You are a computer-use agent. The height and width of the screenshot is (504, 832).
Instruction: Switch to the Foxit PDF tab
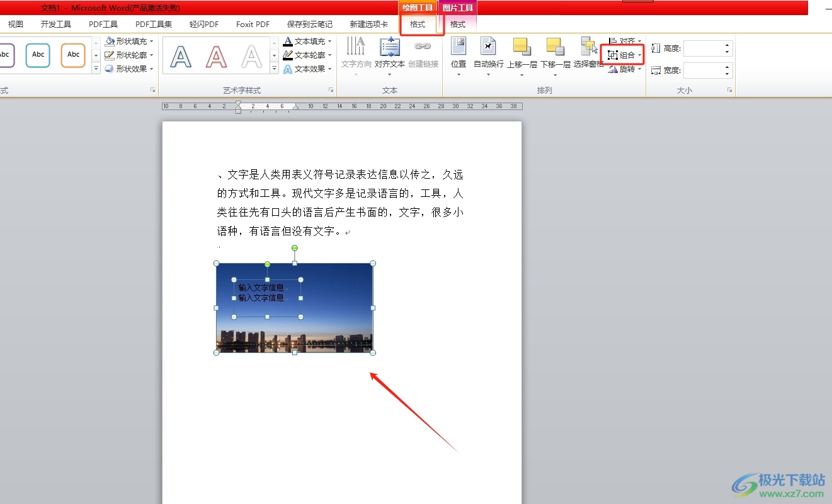pos(253,25)
